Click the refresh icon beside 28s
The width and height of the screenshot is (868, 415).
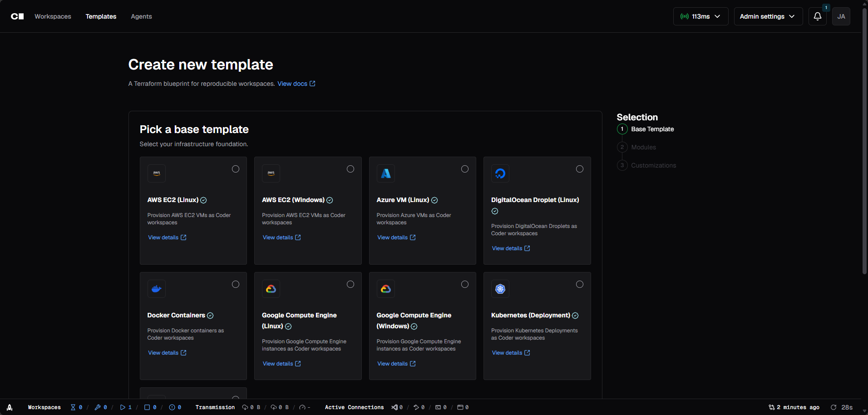(833, 407)
